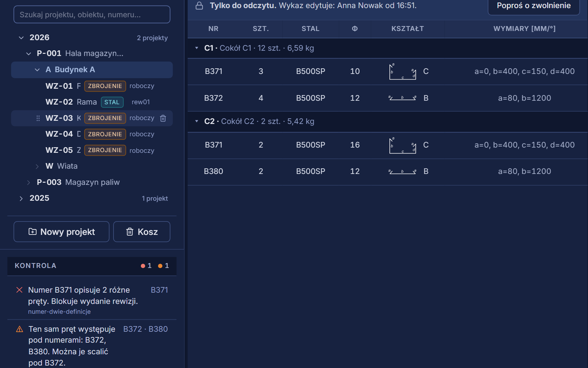Click Poproś o zwolnienie button
The image size is (588, 368).
coord(534,6)
